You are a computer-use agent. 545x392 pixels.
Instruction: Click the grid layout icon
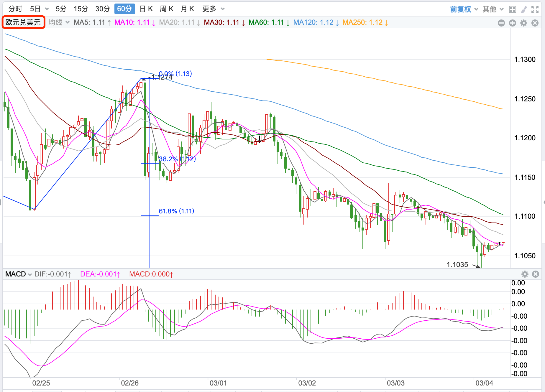(x=513, y=9)
